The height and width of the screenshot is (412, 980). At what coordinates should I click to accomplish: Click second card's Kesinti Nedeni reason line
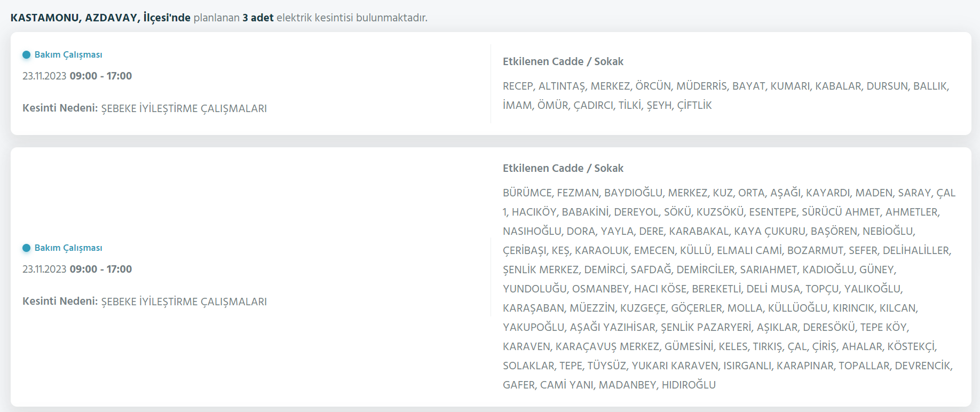click(x=145, y=302)
